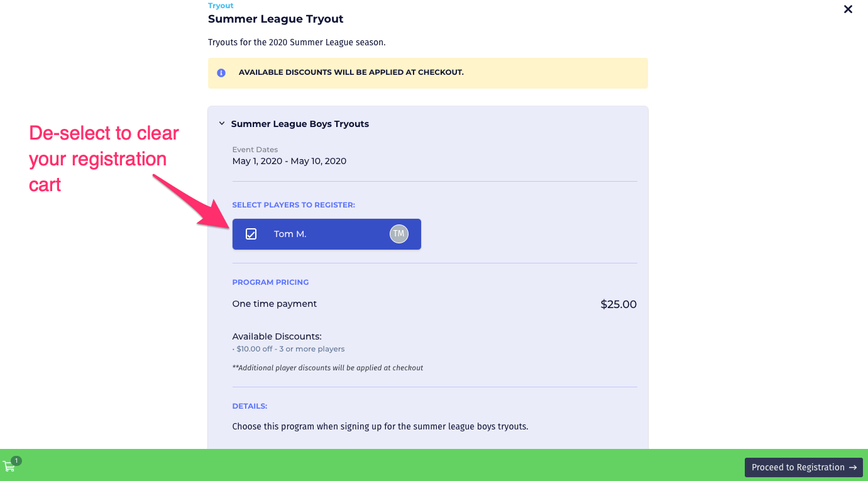Deselect the Tom M. player tile

coord(327,234)
